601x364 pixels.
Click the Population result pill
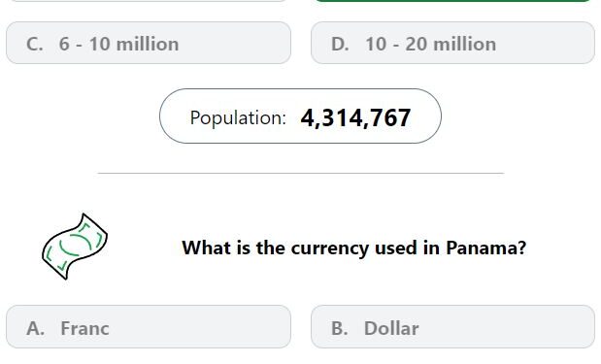click(x=300, y=116)
